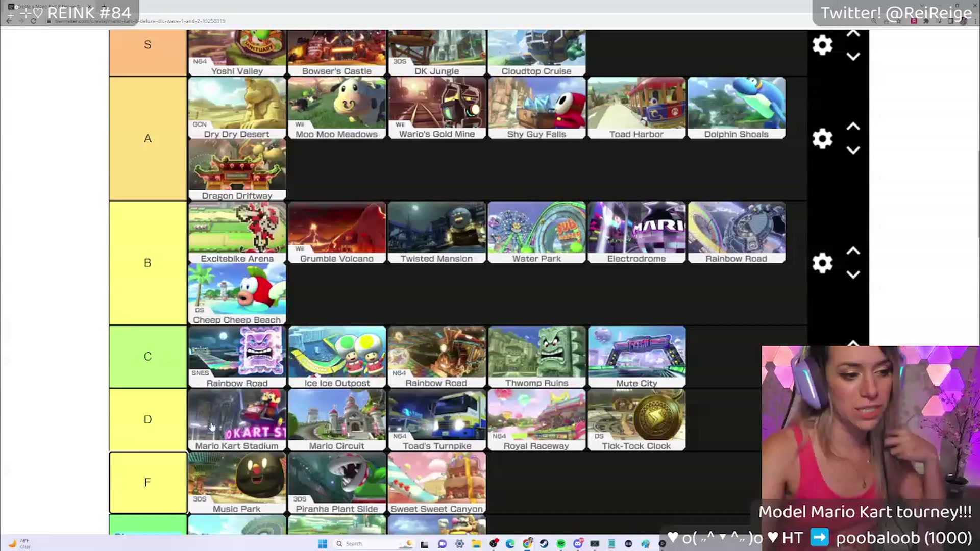Select the Dry Dry Desert track card
The width and height of the screenshot is (980, 551).
pos(237,108)
